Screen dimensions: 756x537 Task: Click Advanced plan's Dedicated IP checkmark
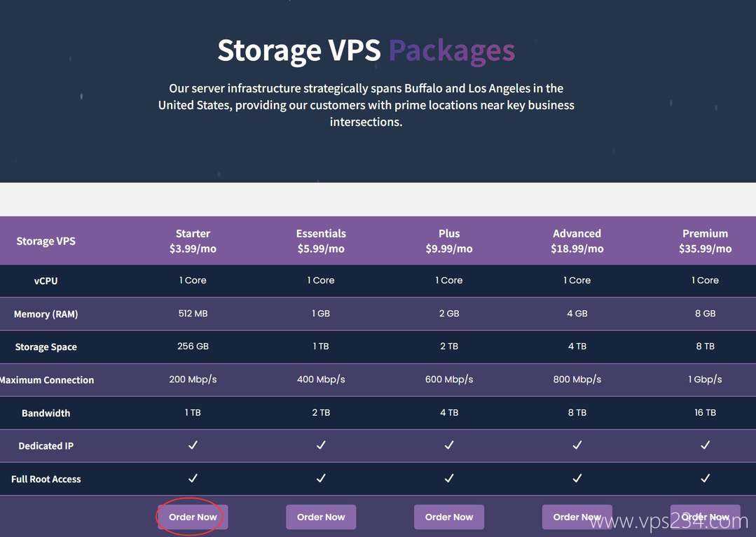tap(577, 445)
